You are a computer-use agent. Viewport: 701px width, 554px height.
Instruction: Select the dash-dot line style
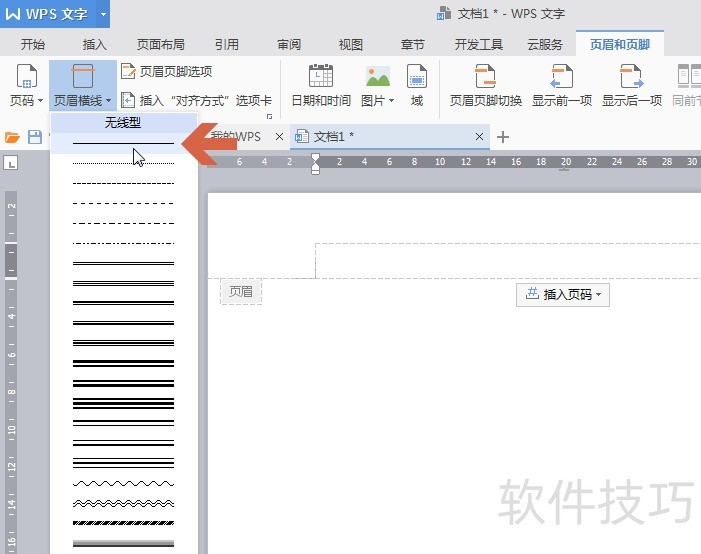coord(123,223)
